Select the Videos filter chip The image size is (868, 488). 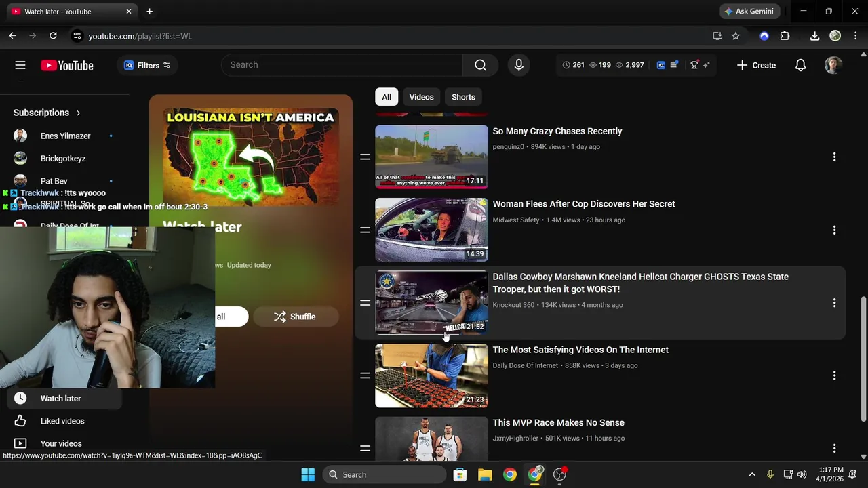coord(421,97)
